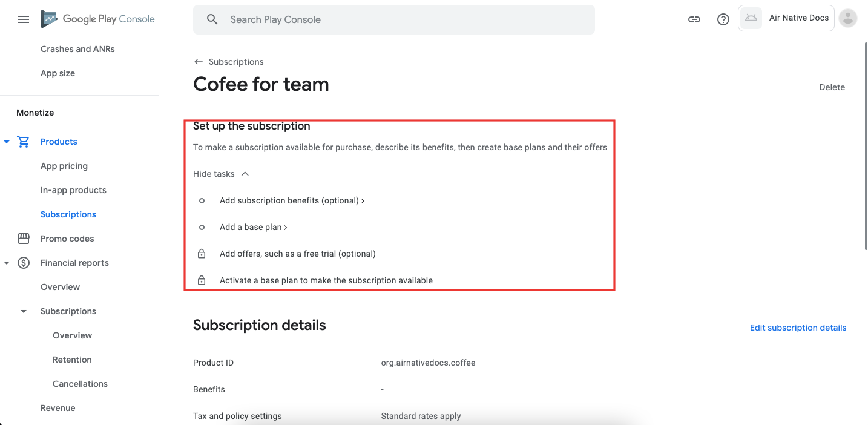Image resolution: width=868 pixels, height=425 pixels.
Task: Open Financial reports in sidebar
Action: [x=74, y=263]
